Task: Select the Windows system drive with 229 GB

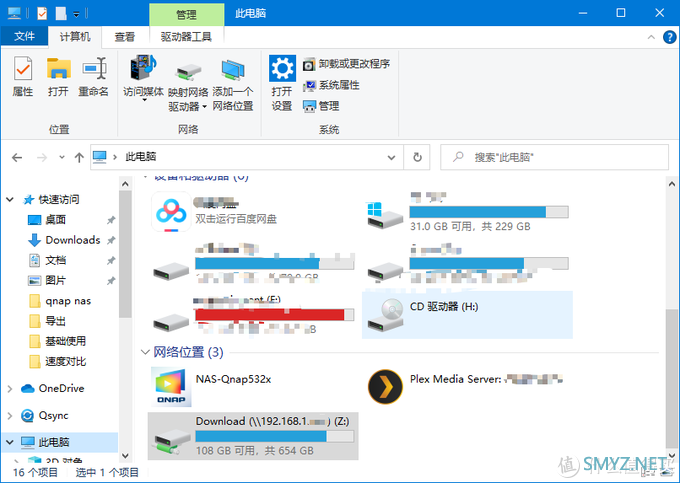Action: 468,212
